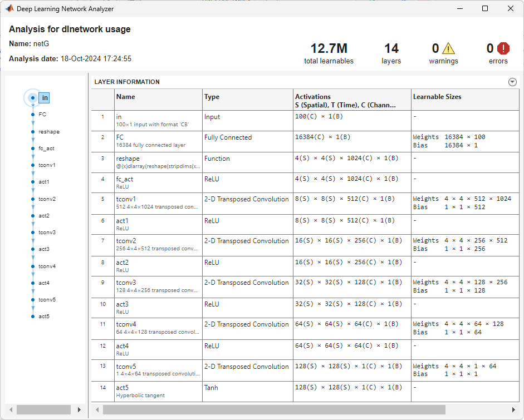Image resolution: width=524 pixels, height=420 pixels.
Task: Select the fc_act row in table
Action: (305, 182)
